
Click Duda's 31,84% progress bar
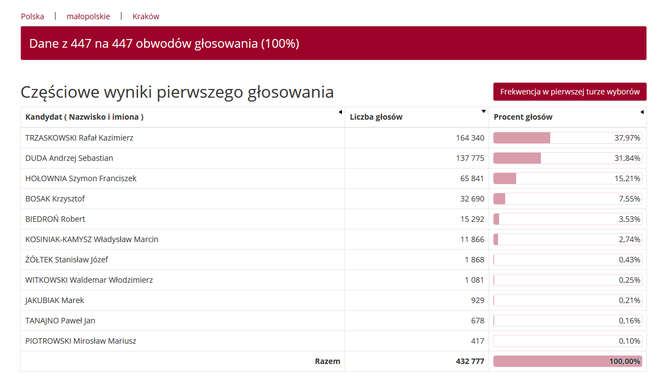click(x=567, y=158)
